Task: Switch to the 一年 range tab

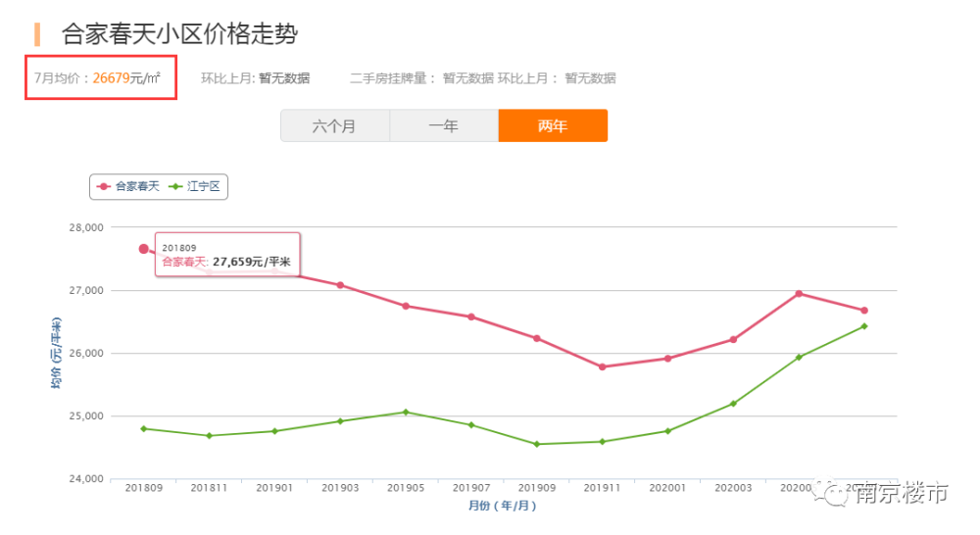Action: pos(444,125)
